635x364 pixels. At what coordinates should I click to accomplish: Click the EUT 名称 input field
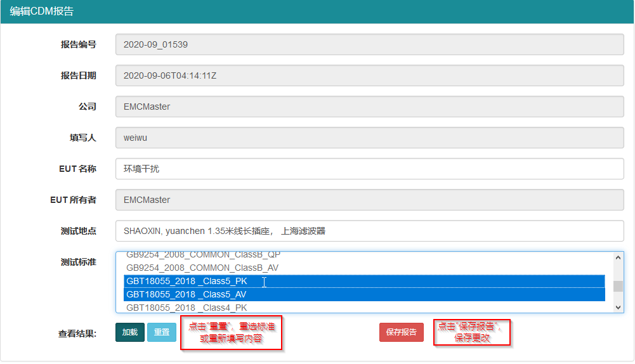(x=369, y=169)
